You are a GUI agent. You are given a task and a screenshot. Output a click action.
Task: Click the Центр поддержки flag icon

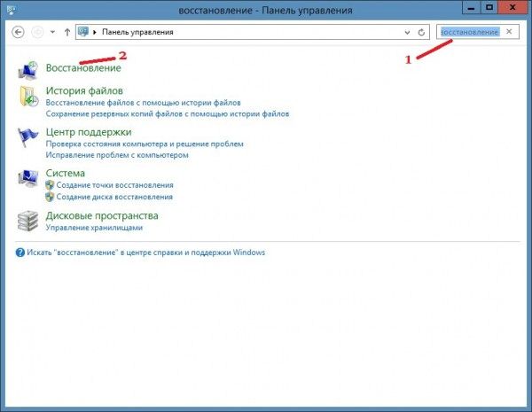(27, 137)
